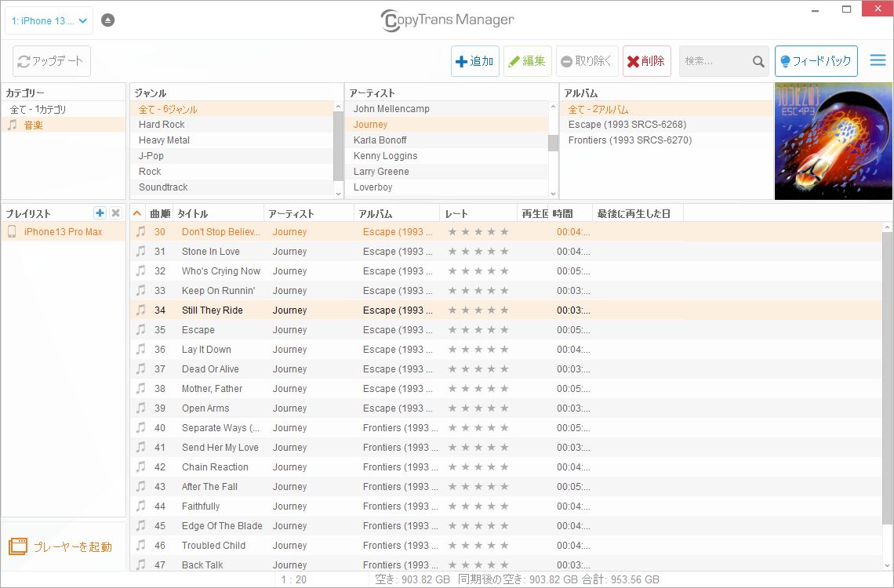
Task: Click the X icon in the playlist panel
Action: point(114,212)
